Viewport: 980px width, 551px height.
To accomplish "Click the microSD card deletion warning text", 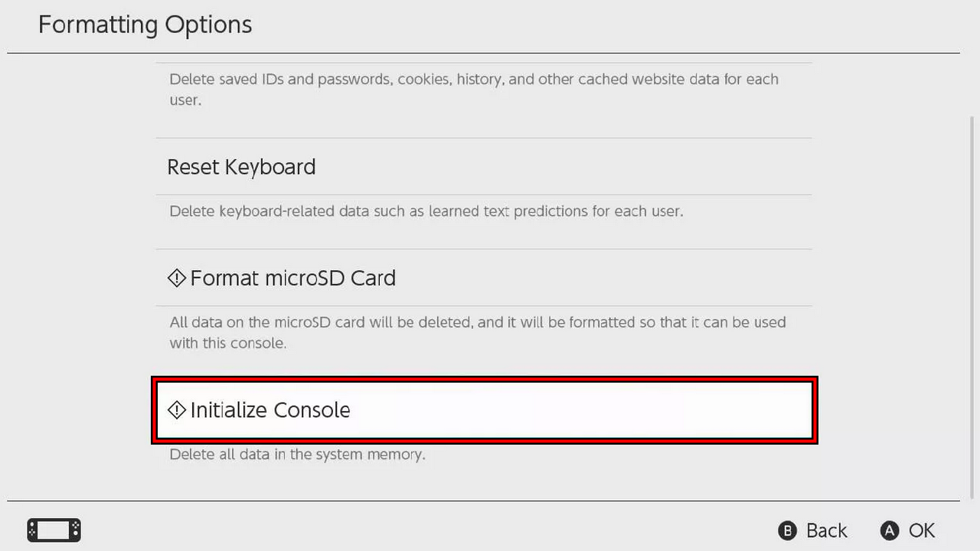I will (478, 332).
